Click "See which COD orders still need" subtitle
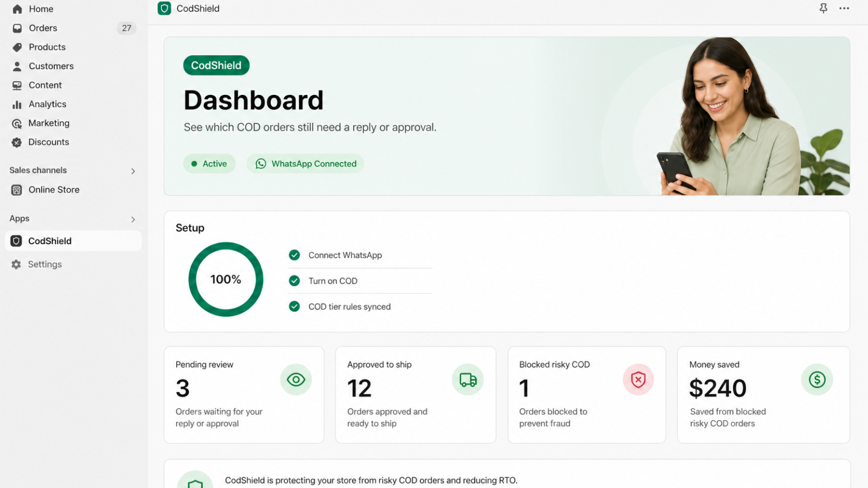The height and width of the screenshot is (488, 868). coord(310,127)
